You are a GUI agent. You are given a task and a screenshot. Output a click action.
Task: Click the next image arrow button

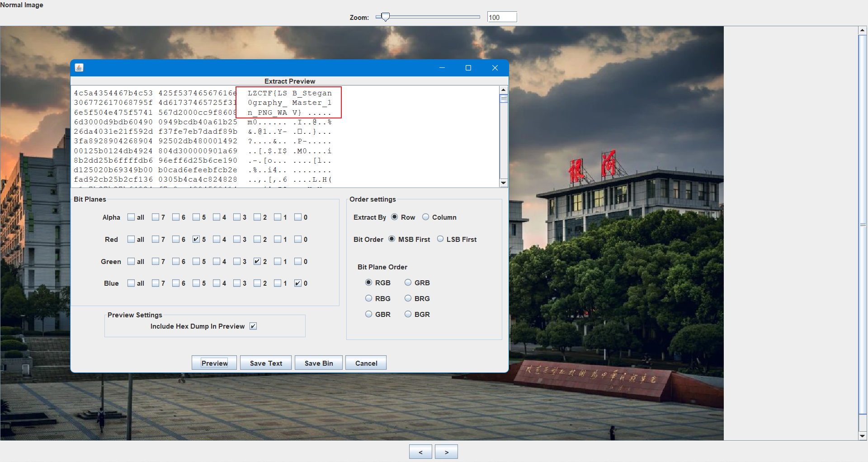446,452
